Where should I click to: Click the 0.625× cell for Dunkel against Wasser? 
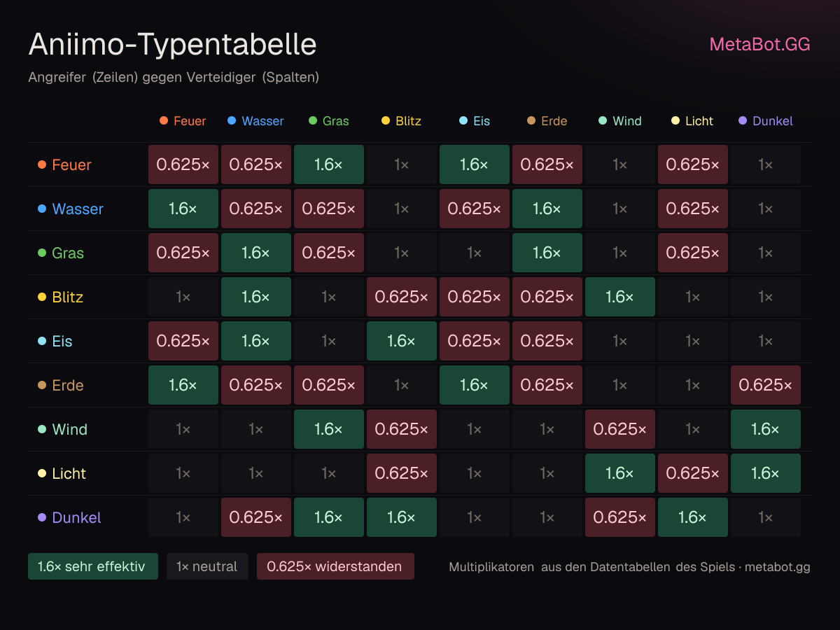coord(256,517)
